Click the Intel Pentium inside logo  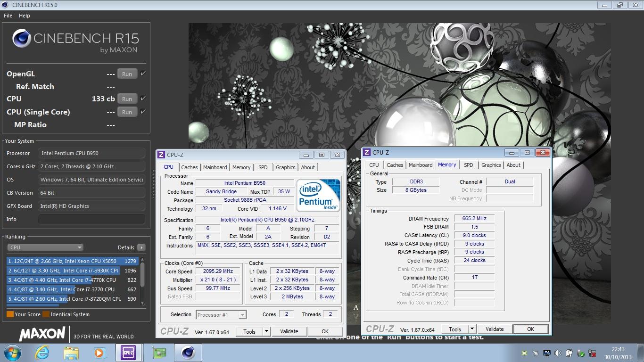click(318, 195)
